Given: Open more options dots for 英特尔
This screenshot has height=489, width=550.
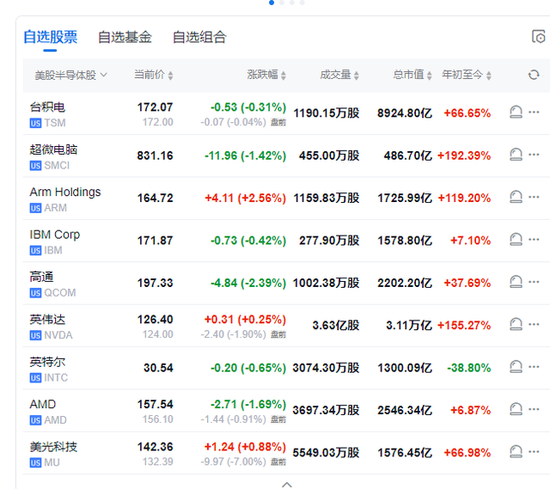Looking at the screenshot, I should pos(534,367).
